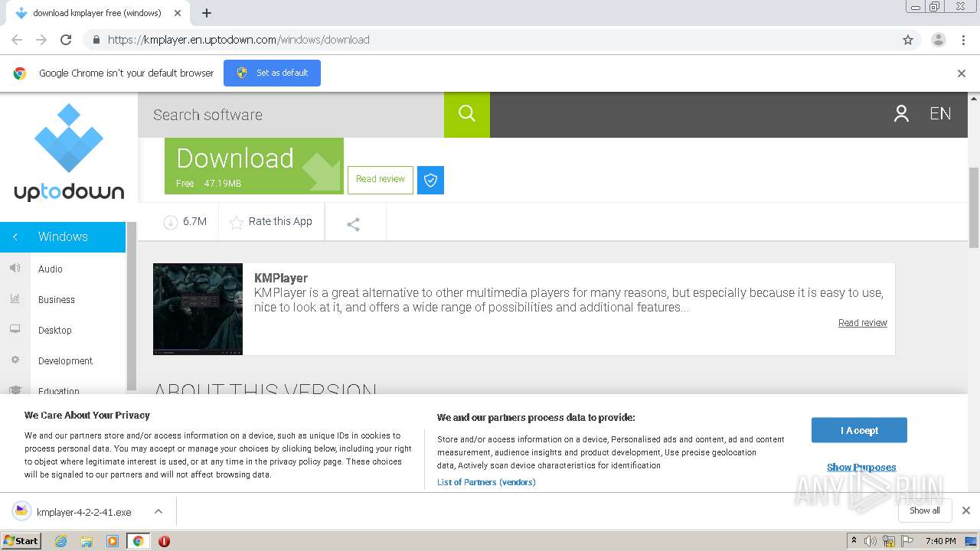
Task: Close the downloads shelf
Action: tap(966, 510)
